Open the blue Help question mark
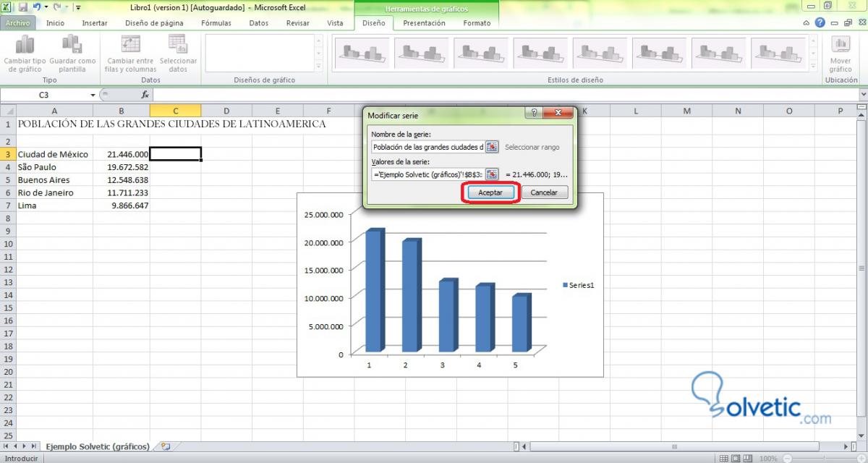Image resolution: width=868 pixels, height=463 pixels. 820,22
